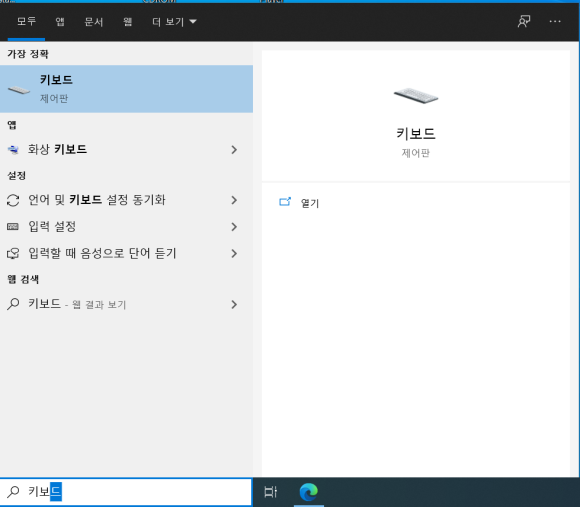
Task: Open the 더 보기 dropdown
Action: 174,21
